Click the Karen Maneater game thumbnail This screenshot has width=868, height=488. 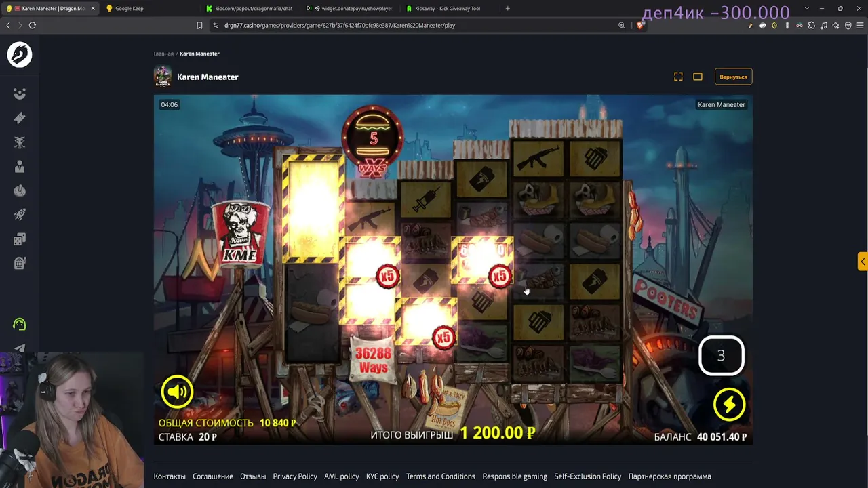[x=163, y=77]
